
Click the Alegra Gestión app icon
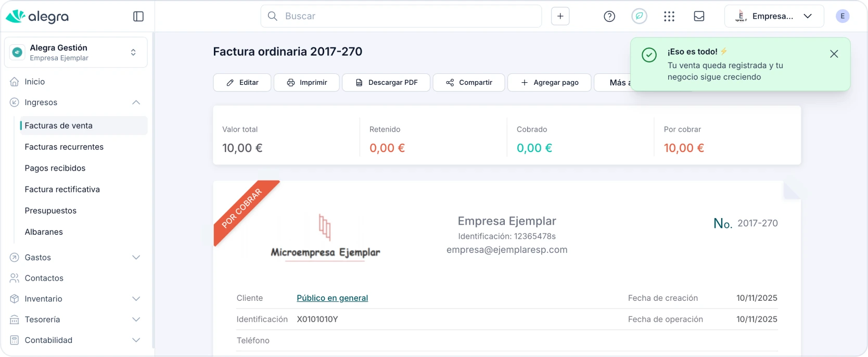pyautogui.click(x=18, y=52)
